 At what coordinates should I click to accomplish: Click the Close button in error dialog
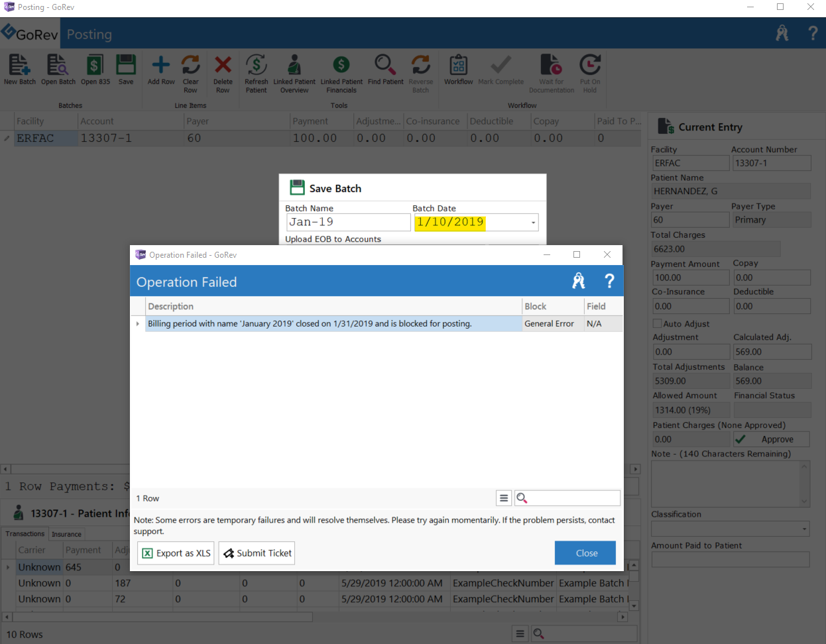tap(586, 553)
